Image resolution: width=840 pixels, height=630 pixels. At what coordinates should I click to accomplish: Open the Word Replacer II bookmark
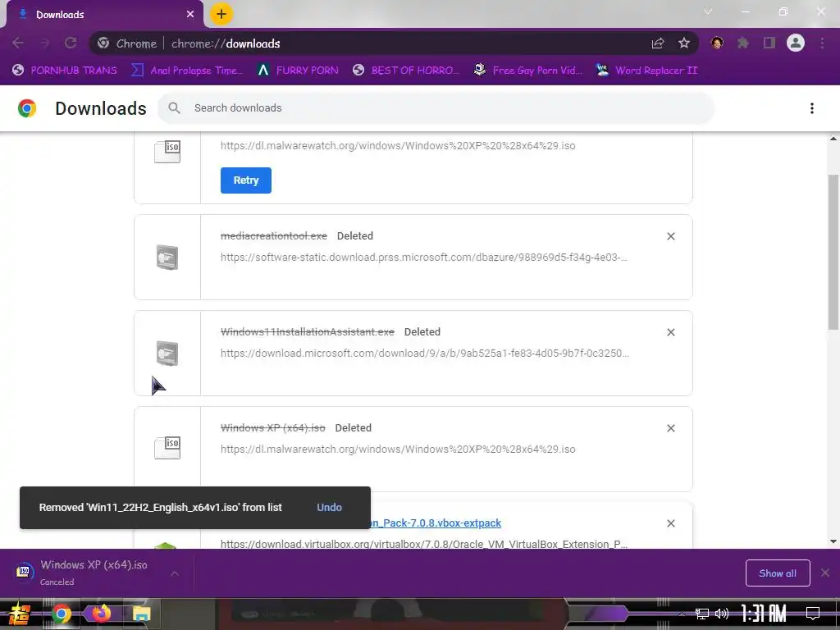point(646,71)
